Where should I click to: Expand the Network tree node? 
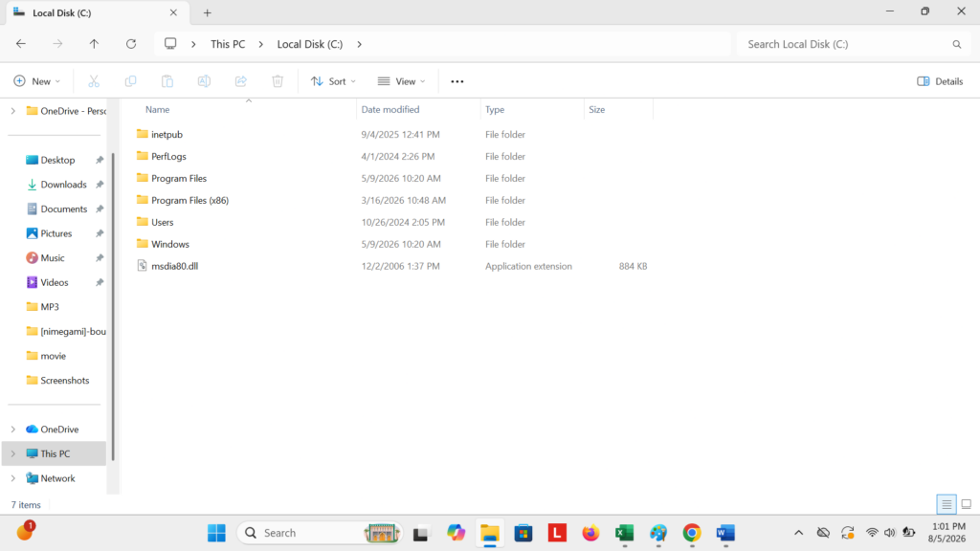tap(13, 478)
